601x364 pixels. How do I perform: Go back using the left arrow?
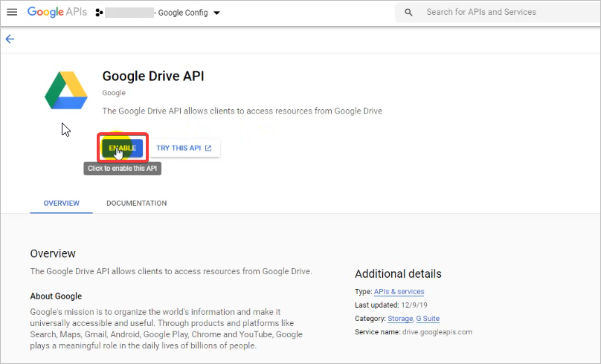point(10,39)
